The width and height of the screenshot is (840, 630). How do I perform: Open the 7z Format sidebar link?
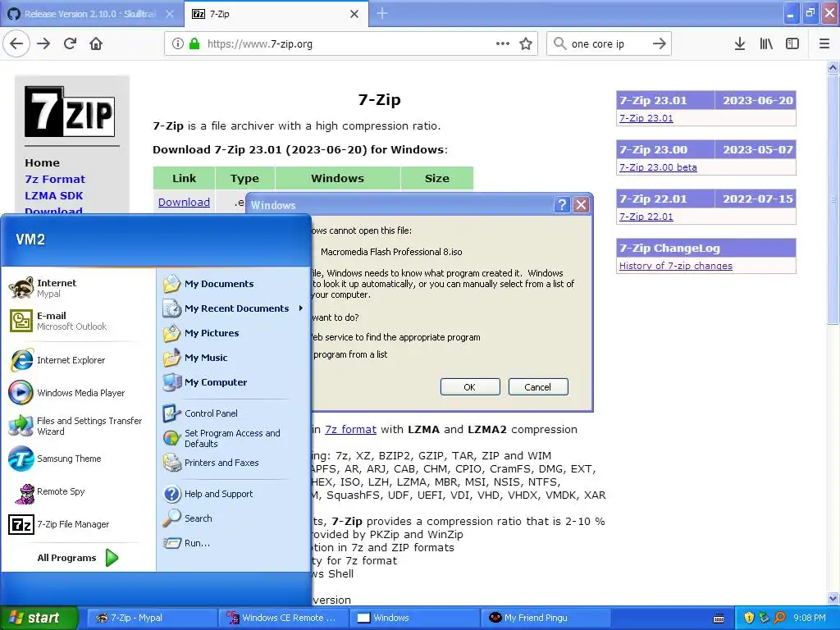coord(55,180)
